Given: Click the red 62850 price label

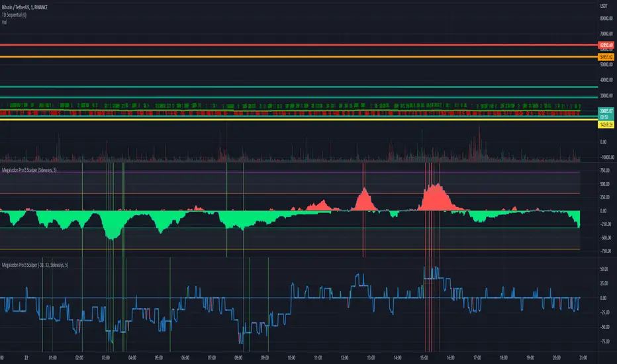Looking at the screenshot, I should coord(606,45).
